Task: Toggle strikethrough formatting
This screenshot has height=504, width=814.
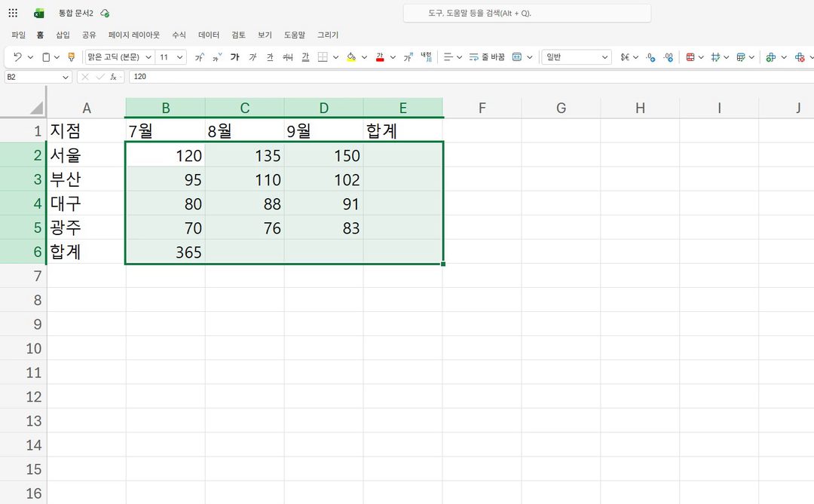Action: pos(288,57)
